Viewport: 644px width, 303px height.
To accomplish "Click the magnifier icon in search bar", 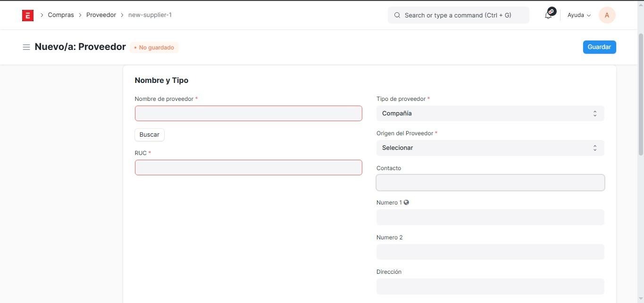I will coord(397,15).
